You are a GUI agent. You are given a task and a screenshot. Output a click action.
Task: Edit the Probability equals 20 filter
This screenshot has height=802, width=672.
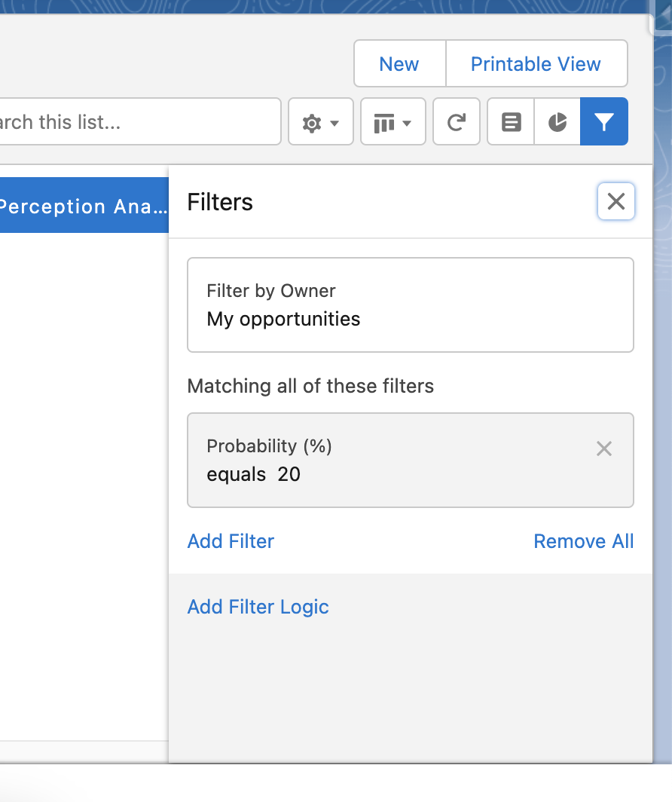click(x=392, y=460)
